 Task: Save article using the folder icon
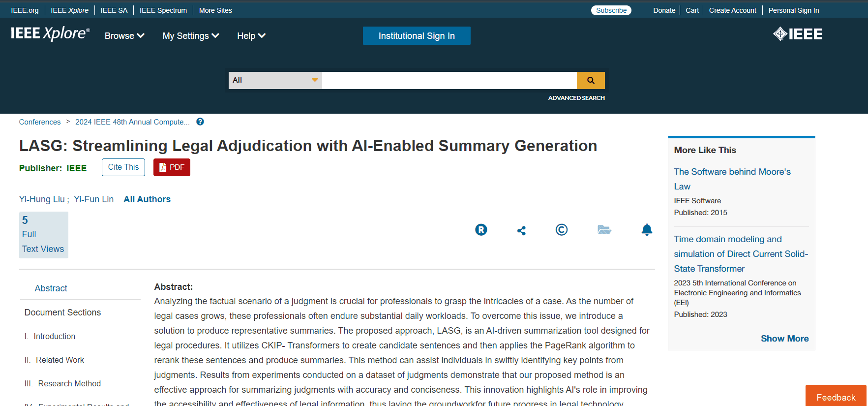point(604,230)
